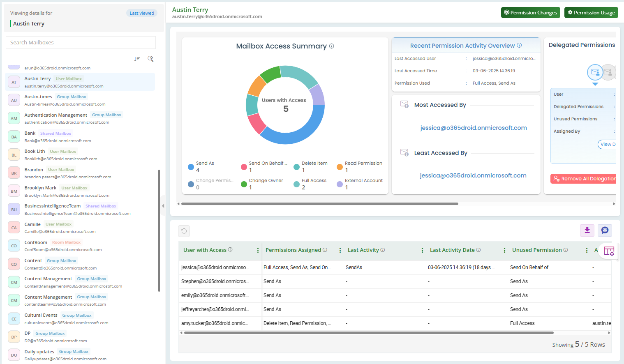624x364 pixels.
Task: Open the blue chat feedback icon
Action: tap(605, 230)
